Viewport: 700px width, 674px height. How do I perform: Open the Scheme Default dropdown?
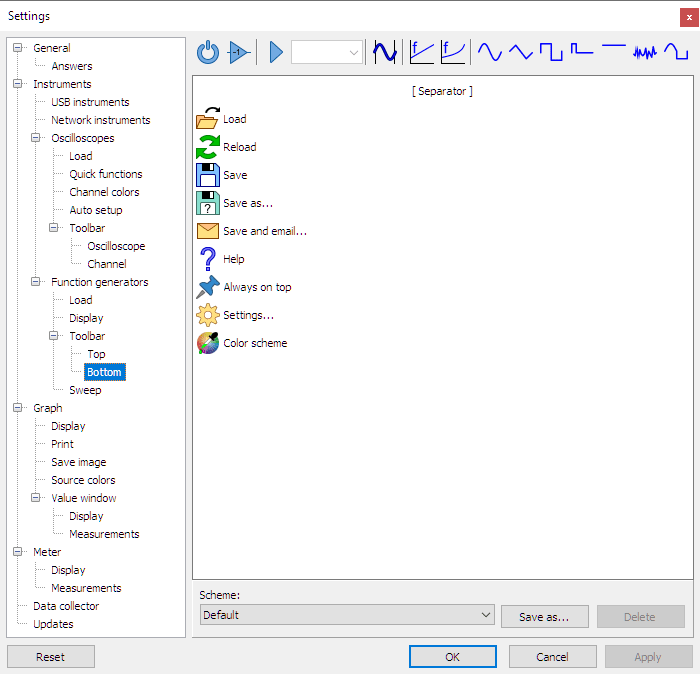click(x=347, y=615)
